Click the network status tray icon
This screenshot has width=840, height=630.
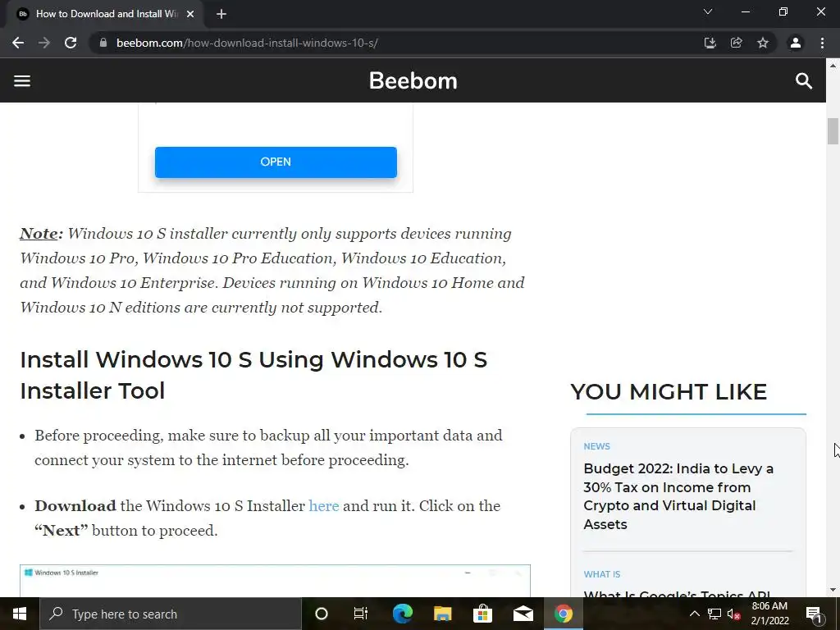[x=714, y=614]
